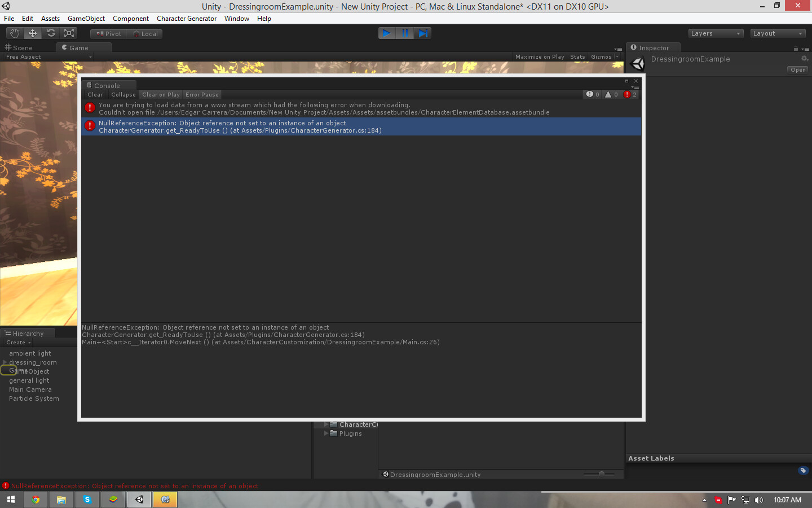Image resolution: width=812 pixels, height=508 pixels.
Task: Expand the dressing_room hierarchy item
Action: 5,362
